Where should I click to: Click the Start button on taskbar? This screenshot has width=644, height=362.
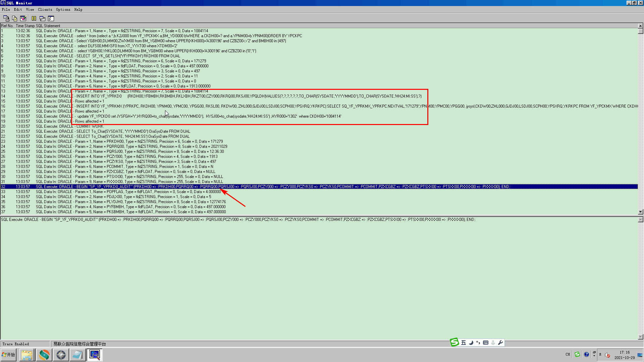8,355
